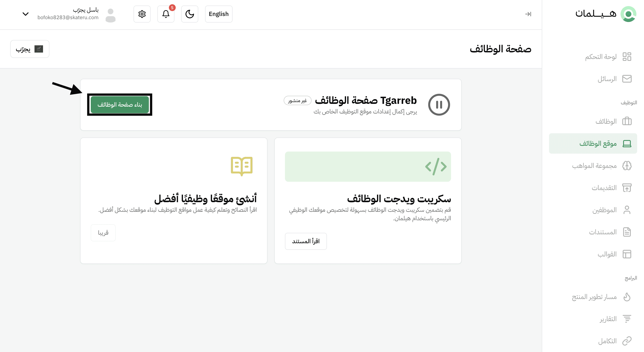
Task: Click the الموظفين person icon
Action: click(x=627, y=210)
